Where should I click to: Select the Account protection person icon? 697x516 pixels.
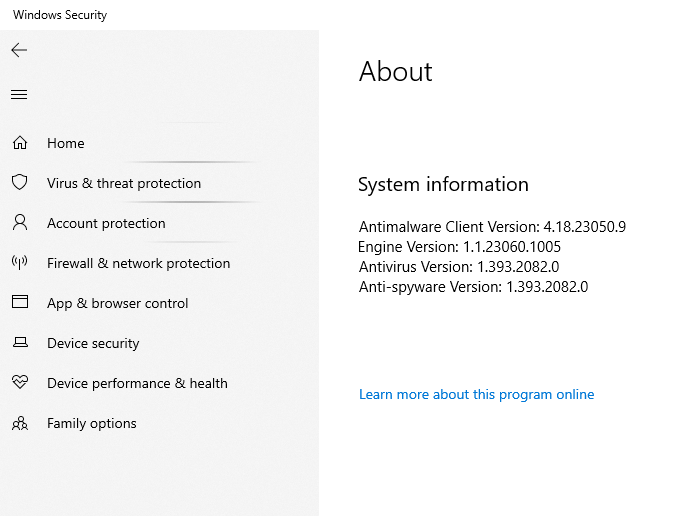click(x=19, y=223)
